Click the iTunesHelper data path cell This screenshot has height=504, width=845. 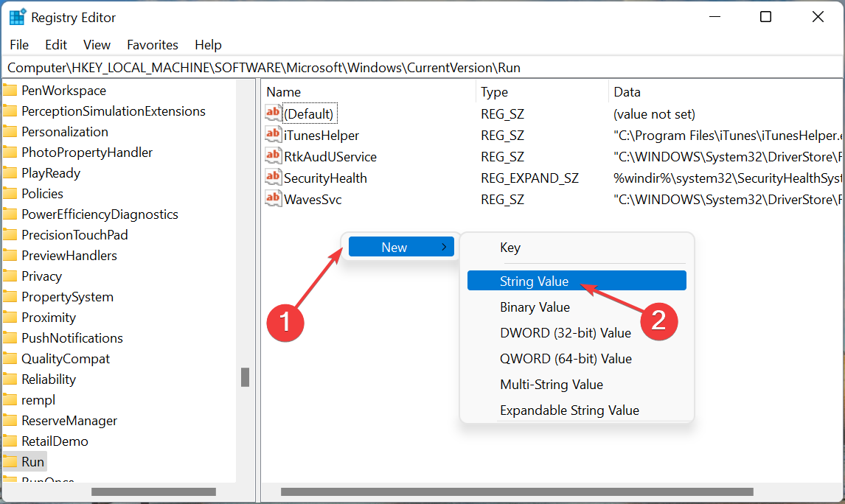tap(728, 136)
